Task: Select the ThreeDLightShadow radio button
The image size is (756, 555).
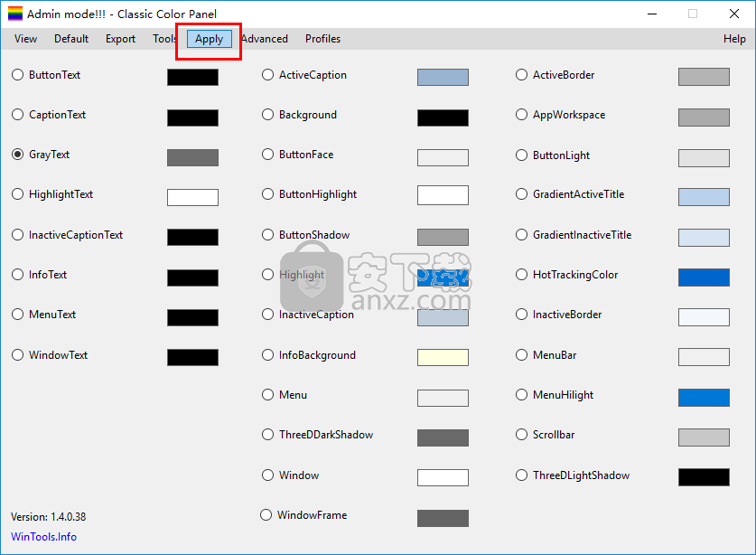Action: pyautogui.click(x=522, y=475)
